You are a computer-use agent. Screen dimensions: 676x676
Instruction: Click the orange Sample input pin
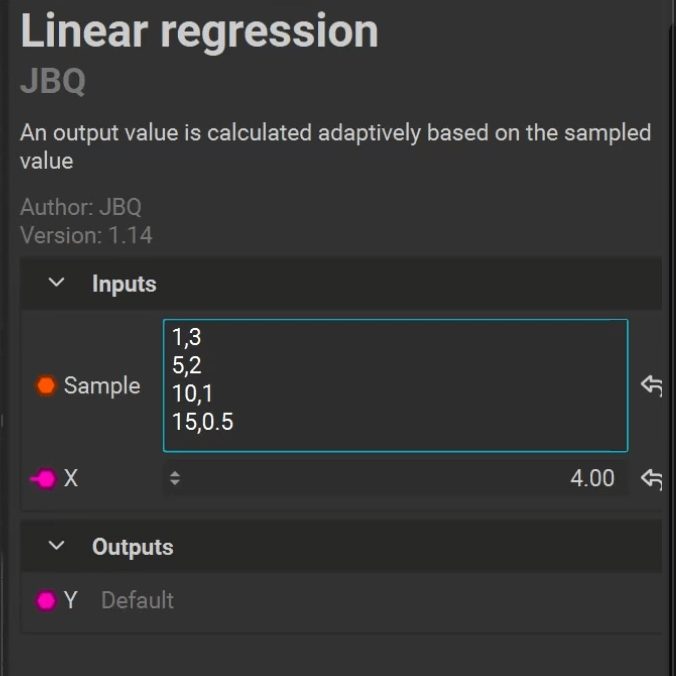46,386
